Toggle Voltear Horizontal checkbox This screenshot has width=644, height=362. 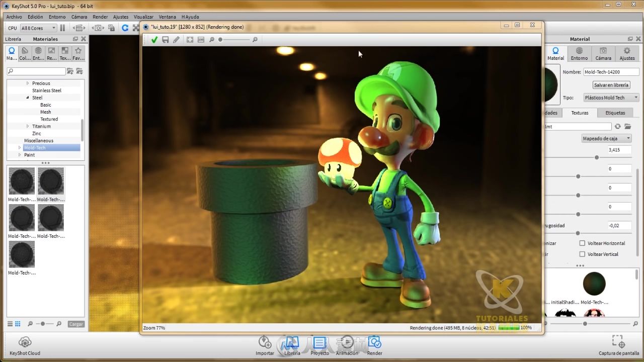tap(582, 243)
